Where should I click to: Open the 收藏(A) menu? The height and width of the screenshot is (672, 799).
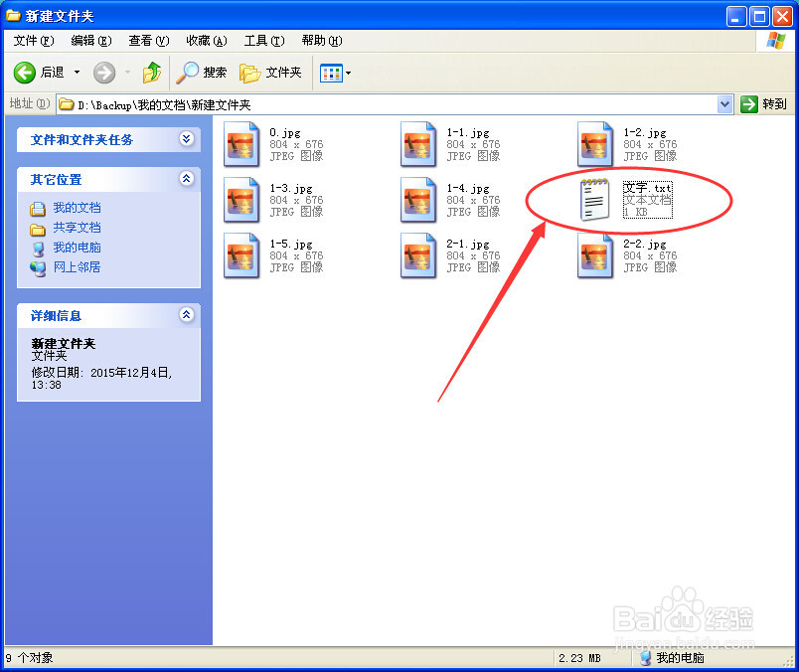[207, 41]
